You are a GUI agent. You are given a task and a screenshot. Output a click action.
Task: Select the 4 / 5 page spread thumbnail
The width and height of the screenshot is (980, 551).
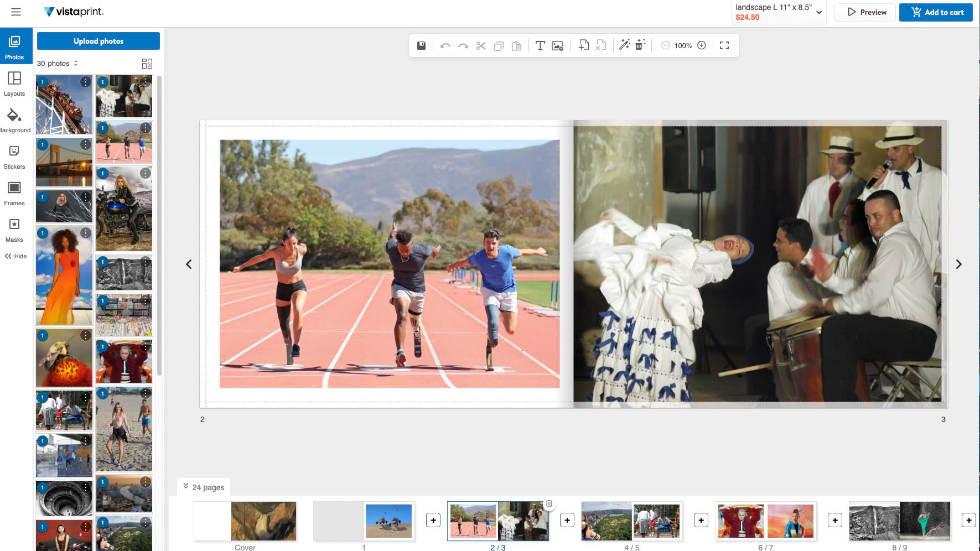[x=631, y=521]
